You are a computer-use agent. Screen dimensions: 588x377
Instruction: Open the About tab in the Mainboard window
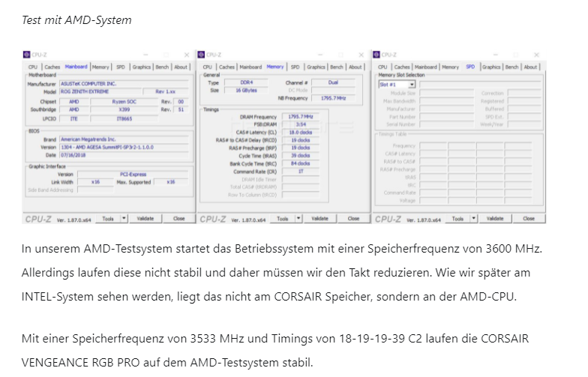click(x=181, y=67)
